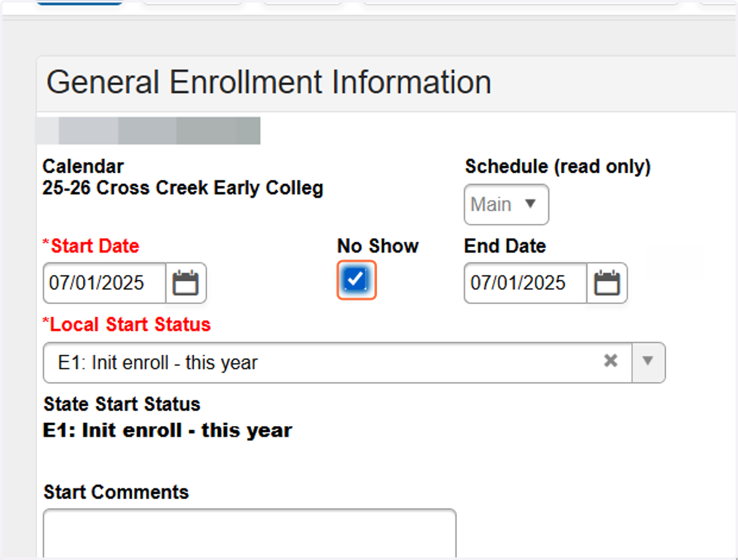Click the No Show label text
738x560 pixels.
pos(378,246)
